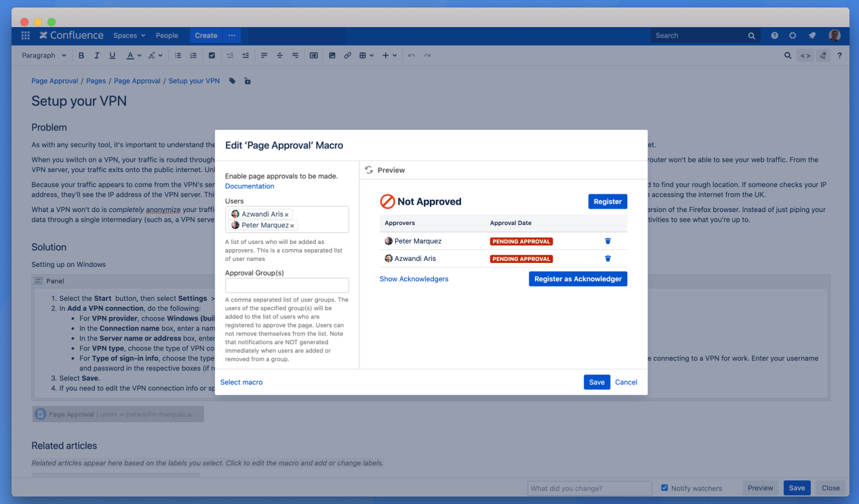Open the page layout icon
This screenshot has width=859, height=504.
pyautogui.click(x=313, y=56)
